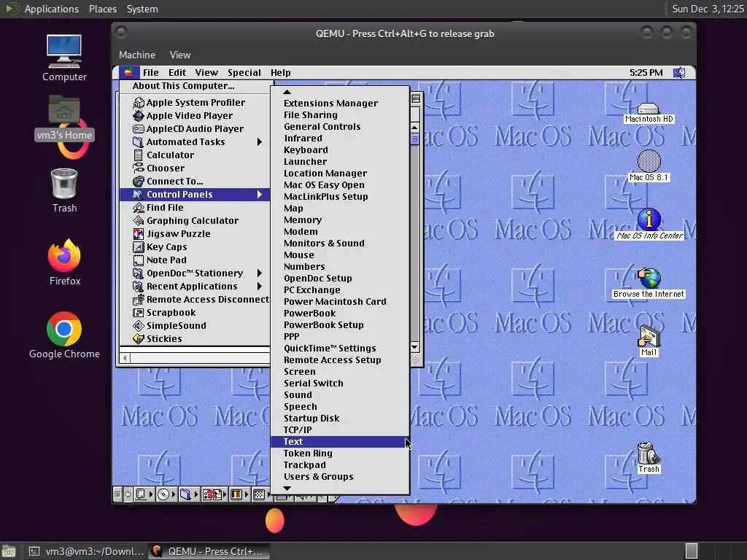Open QEMU View menu
747x560 pixels.
click(180, 55)
